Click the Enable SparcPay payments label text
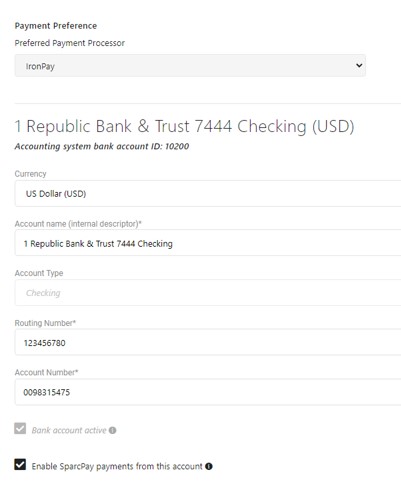 (x=117, y=466)
